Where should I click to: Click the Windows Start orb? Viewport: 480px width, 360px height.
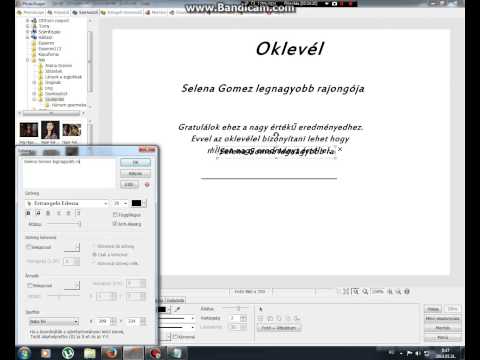(x=24, y=353)
